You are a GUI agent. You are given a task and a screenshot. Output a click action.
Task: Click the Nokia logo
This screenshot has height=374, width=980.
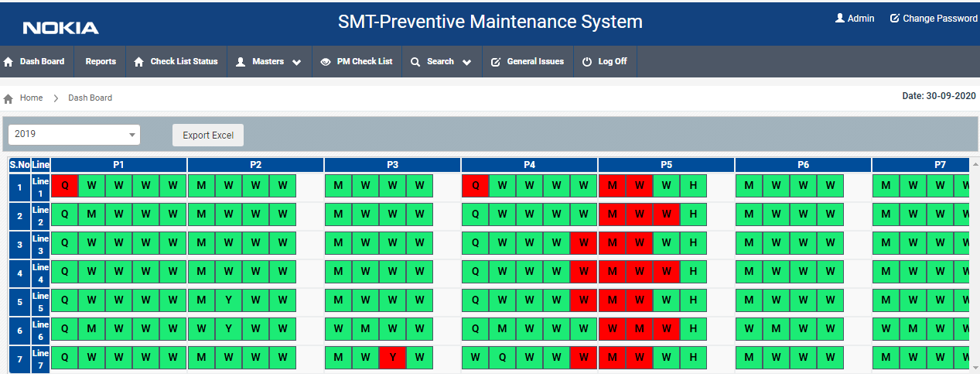pyautogui.click(x=61, y=29)
